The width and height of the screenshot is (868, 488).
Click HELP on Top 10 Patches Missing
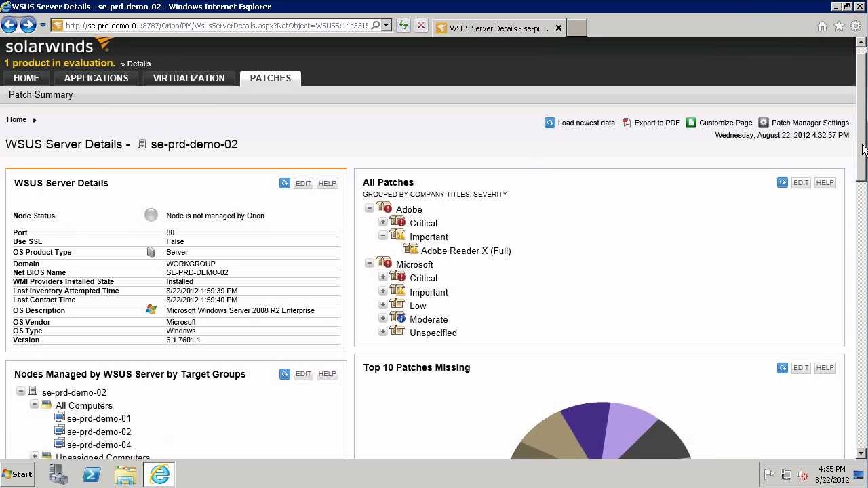pos(825,367)
